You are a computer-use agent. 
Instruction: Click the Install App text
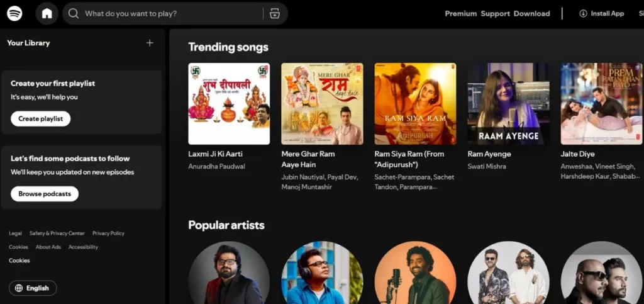click(x=607, y=14)
